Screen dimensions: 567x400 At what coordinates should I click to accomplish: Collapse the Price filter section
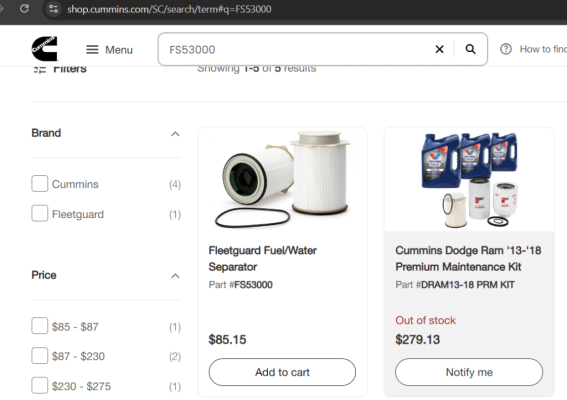[175, 276]
